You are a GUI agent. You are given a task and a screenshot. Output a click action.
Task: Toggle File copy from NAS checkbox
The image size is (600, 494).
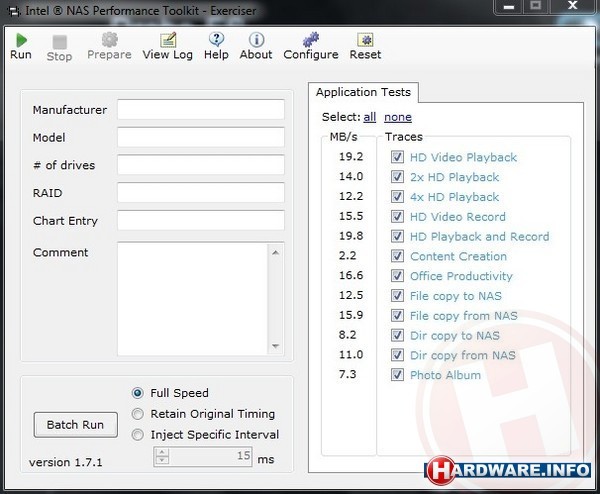click(397, 315)
